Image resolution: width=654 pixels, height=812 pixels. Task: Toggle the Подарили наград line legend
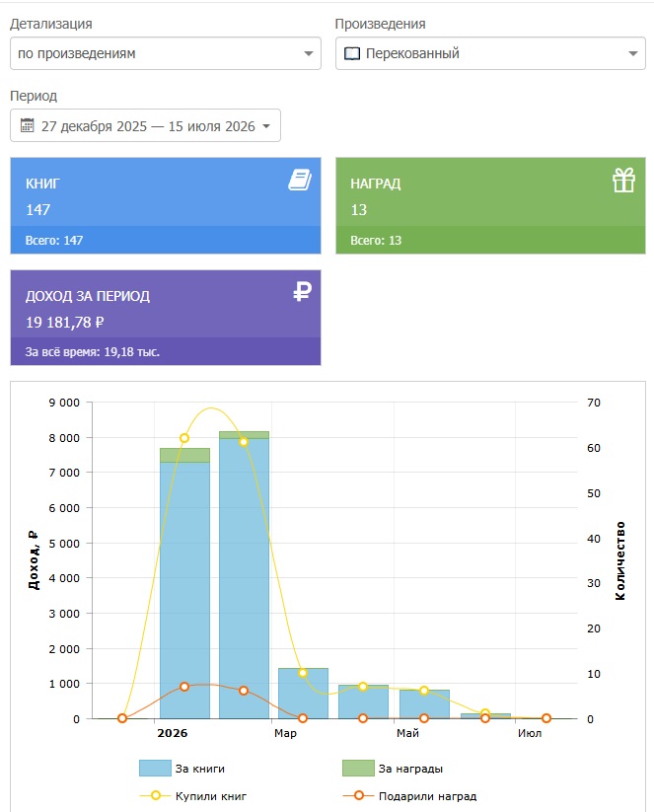coord(409,796)
